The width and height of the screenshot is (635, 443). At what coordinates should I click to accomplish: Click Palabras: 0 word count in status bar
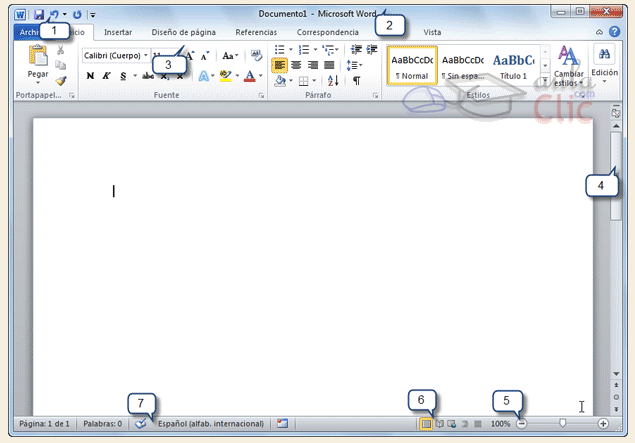click(x=102, y=424)
